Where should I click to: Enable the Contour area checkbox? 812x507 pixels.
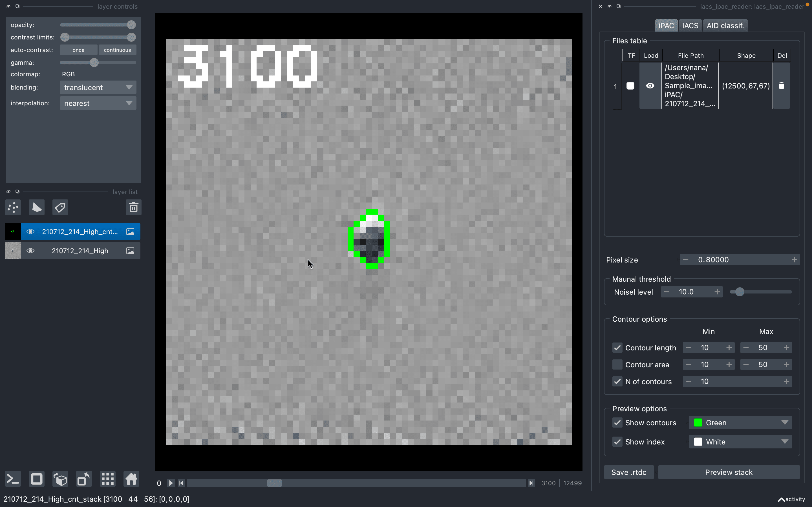coord(617,364)
